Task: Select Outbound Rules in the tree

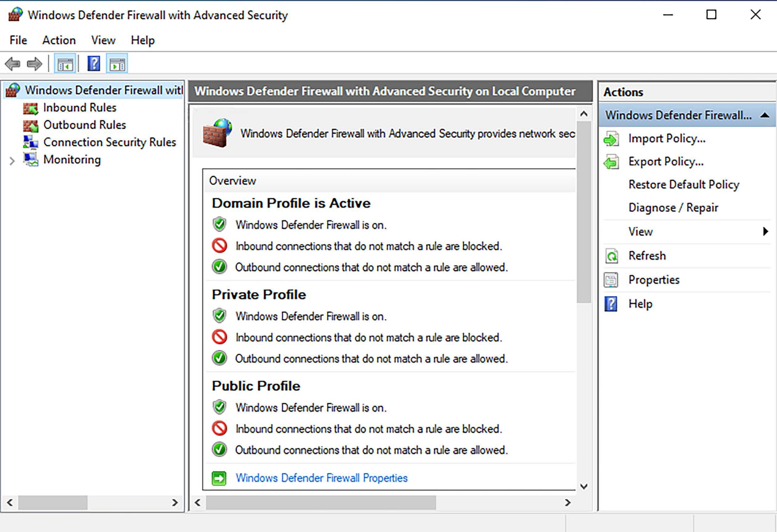Action: point(85,125)
